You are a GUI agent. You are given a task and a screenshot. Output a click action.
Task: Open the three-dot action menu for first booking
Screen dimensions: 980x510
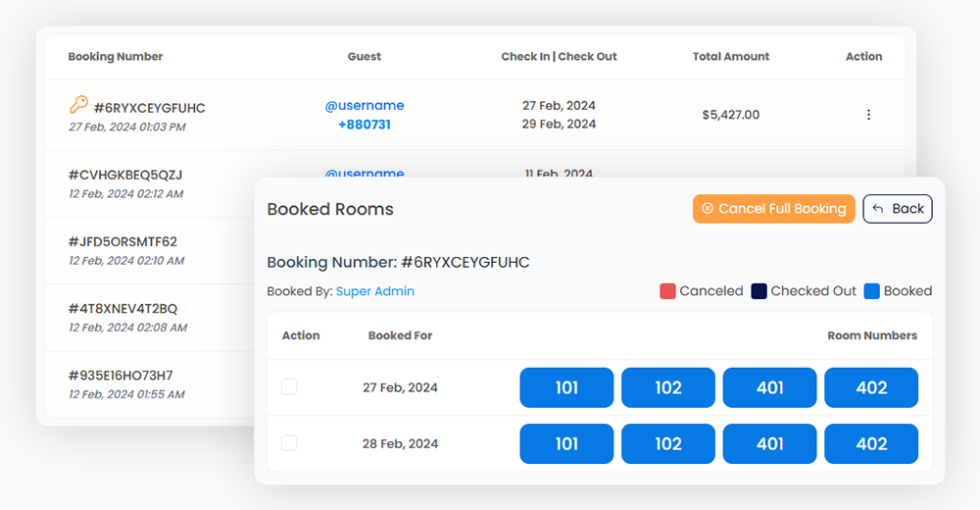pos(868,115)
